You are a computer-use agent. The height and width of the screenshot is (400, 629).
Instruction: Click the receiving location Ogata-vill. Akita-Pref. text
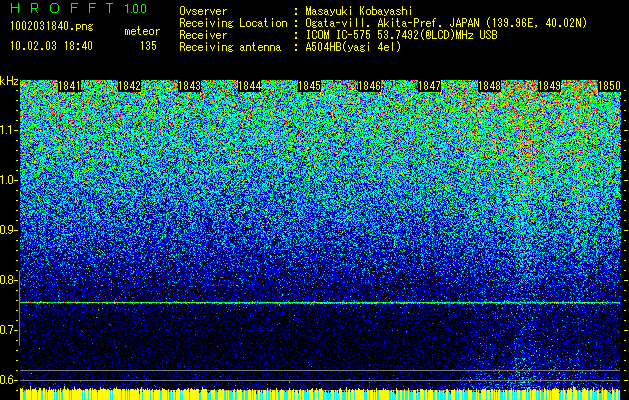446,23
